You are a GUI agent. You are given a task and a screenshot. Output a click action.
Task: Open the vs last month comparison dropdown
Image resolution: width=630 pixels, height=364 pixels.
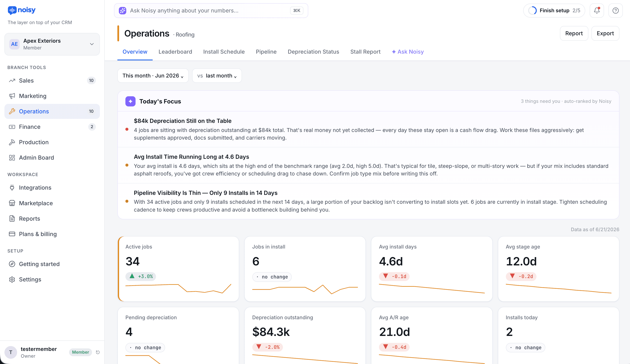coord(217,76)
